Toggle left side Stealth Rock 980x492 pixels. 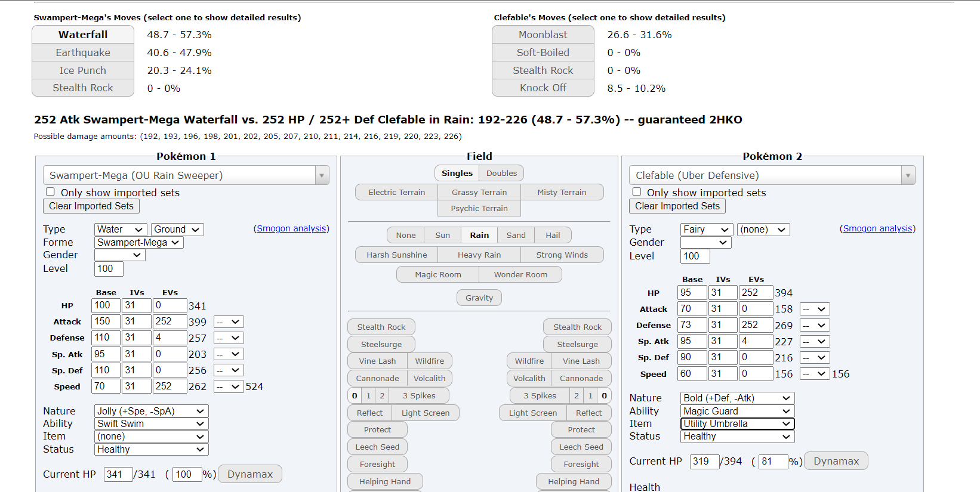381,327
